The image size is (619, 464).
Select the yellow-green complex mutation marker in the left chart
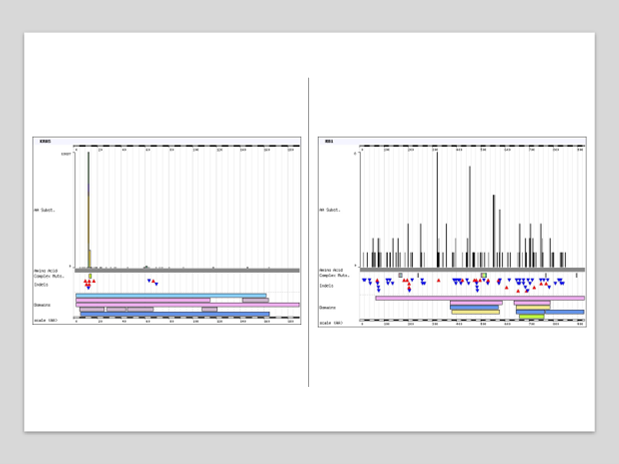point(90,276)
